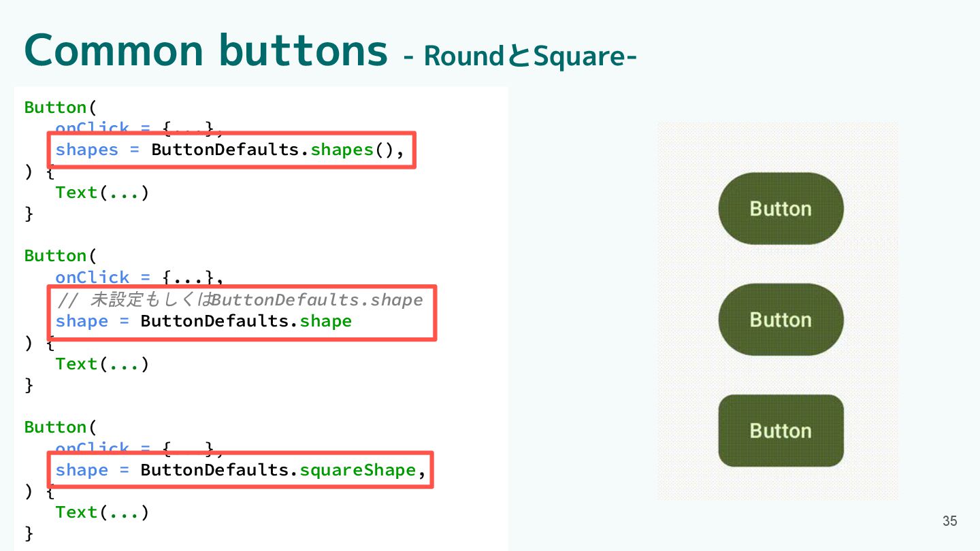
Task: Click the first 'Text(...)' code line
Action: [x=102, y=193]
